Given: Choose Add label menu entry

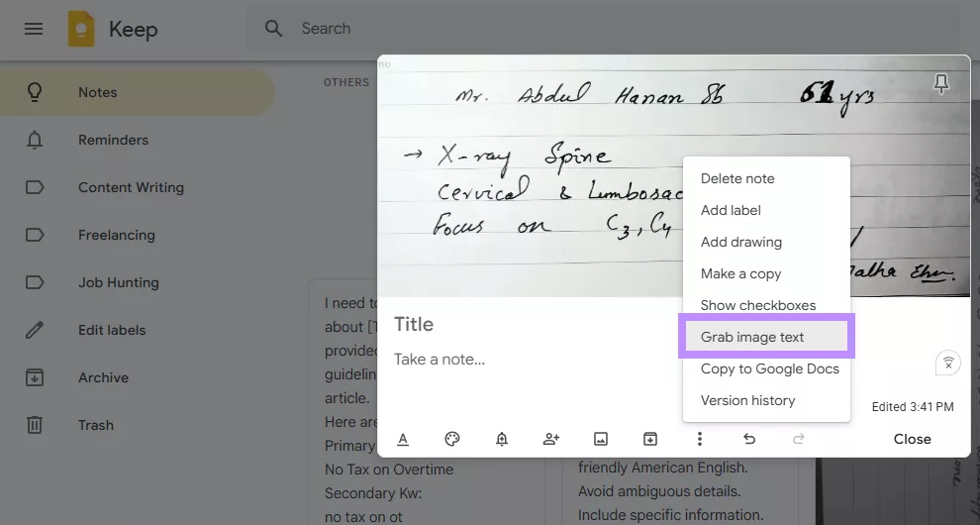Looking at the screenshot, I should (766, 211).
